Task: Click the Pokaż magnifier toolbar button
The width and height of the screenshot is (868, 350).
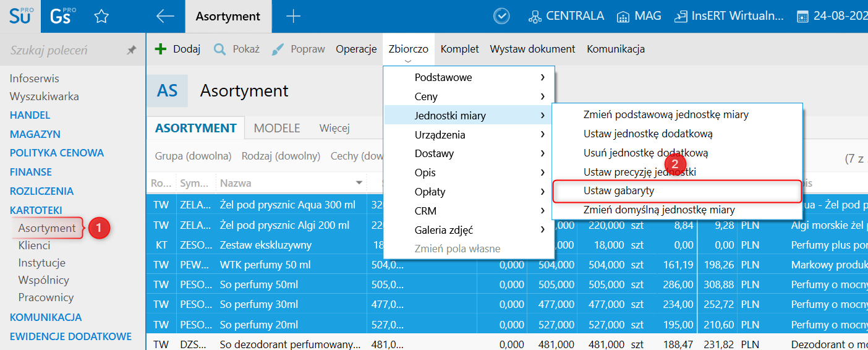Action: [x=236, y=49]
